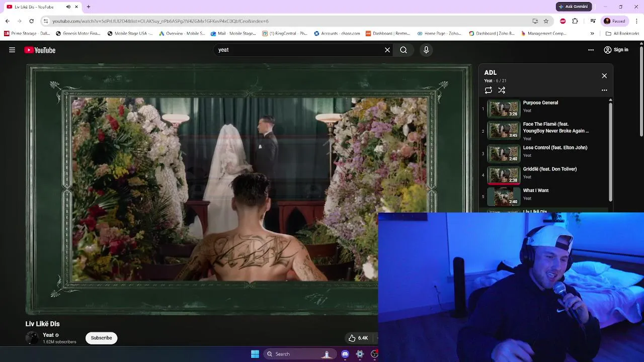Open the Yeat channel name link
Viewport: 644px width, 362px height.
pyautogui.click(x=48, y=335)
